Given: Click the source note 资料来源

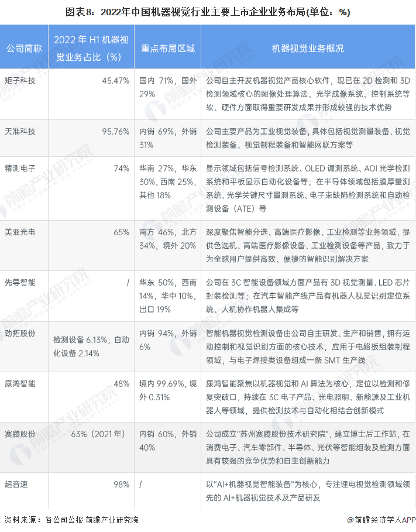Looking at the screenshot, I should click(71, 520).
